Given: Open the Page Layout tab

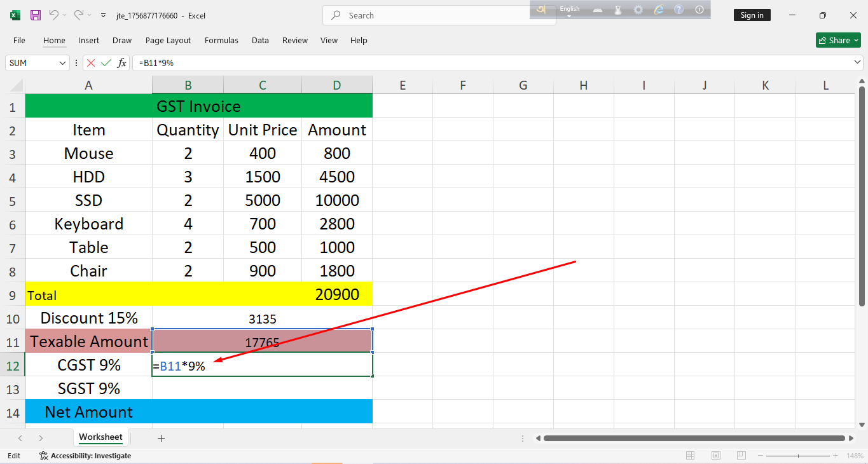Looking at the screenshot, I should (x=168, y=40).
